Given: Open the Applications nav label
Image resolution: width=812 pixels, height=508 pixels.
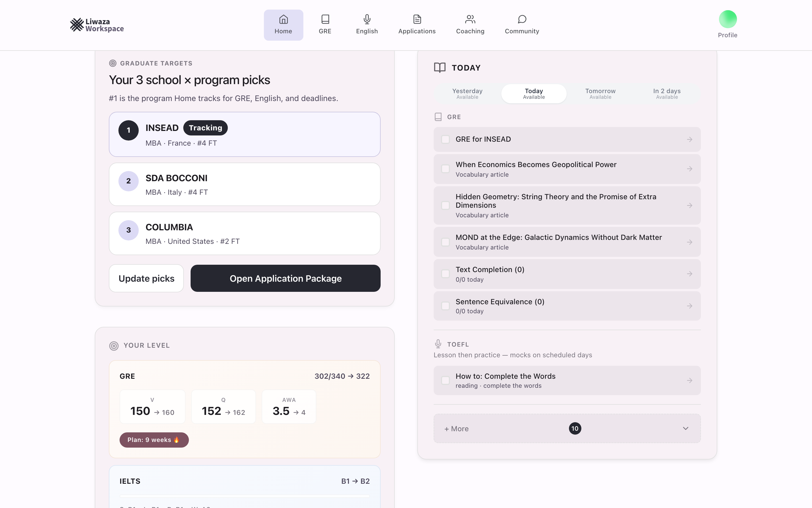Looking at the screenshot, I should (417, 31).
